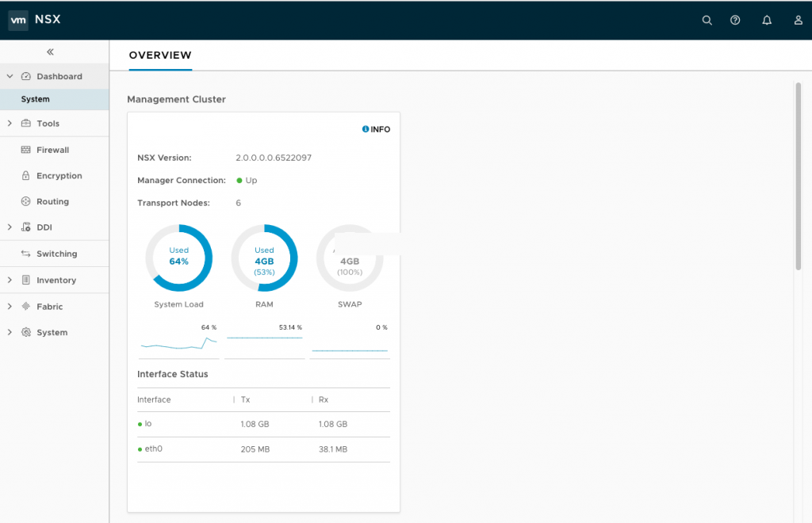The width and height of the screenshot is (812, 523).
Task: Open the search icon in header
Action: tap(707, 20)
